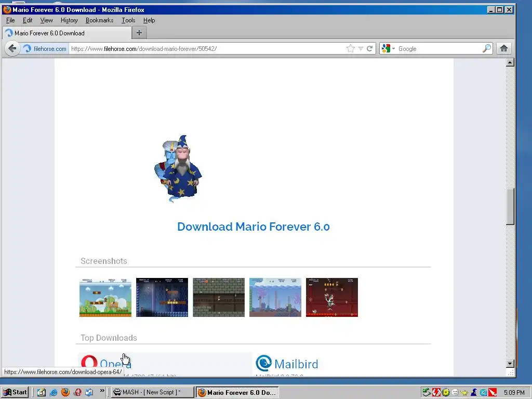Screen dimensions: 532x399
Task: Reload the page with the refresh icon
Action: [369, 48]
